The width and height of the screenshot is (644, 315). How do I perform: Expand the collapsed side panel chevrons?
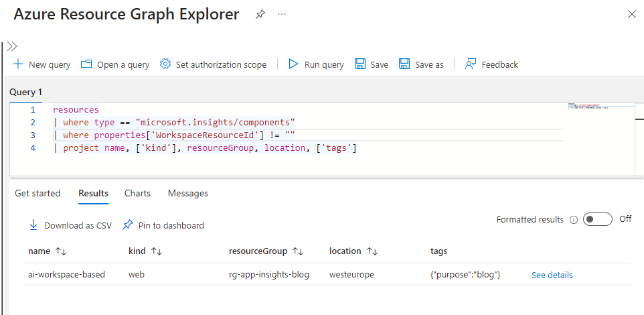click(12, 46)
